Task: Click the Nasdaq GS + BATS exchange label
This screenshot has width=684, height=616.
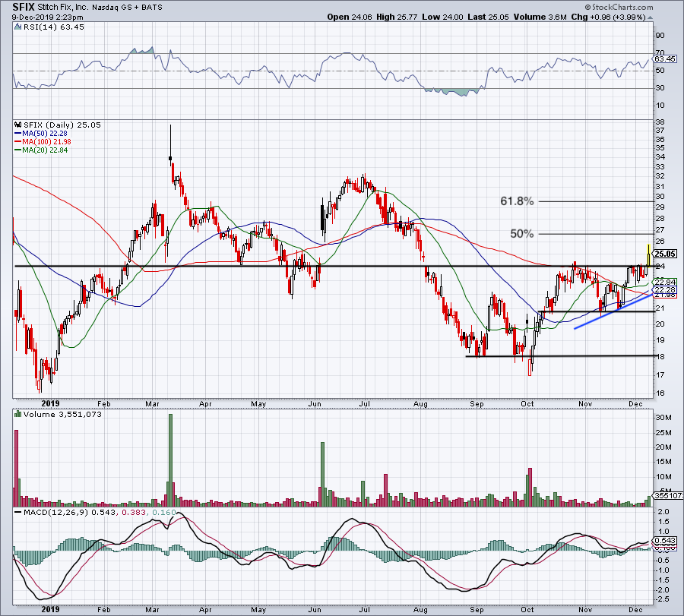Action: pos(127,8)
